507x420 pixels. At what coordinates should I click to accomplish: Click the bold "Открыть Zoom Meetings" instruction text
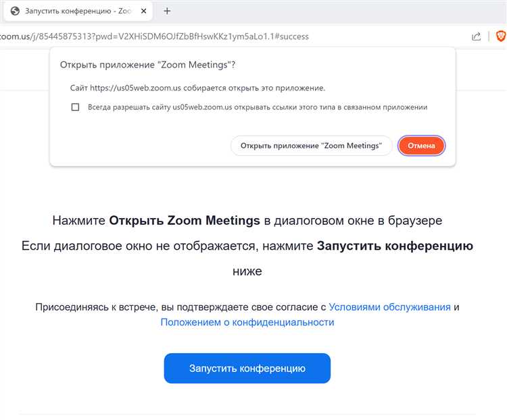tap(185, 221)
